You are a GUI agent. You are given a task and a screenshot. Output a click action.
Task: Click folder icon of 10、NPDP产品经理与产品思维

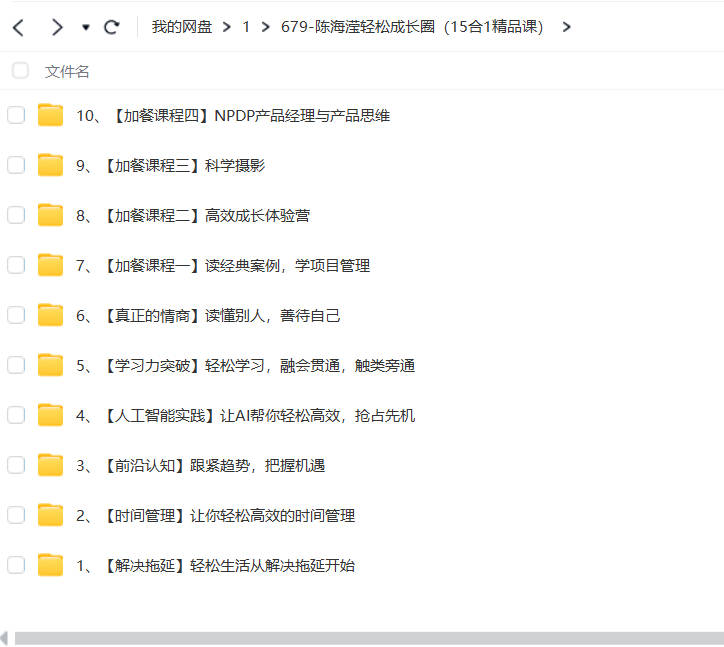click(50, 115)
